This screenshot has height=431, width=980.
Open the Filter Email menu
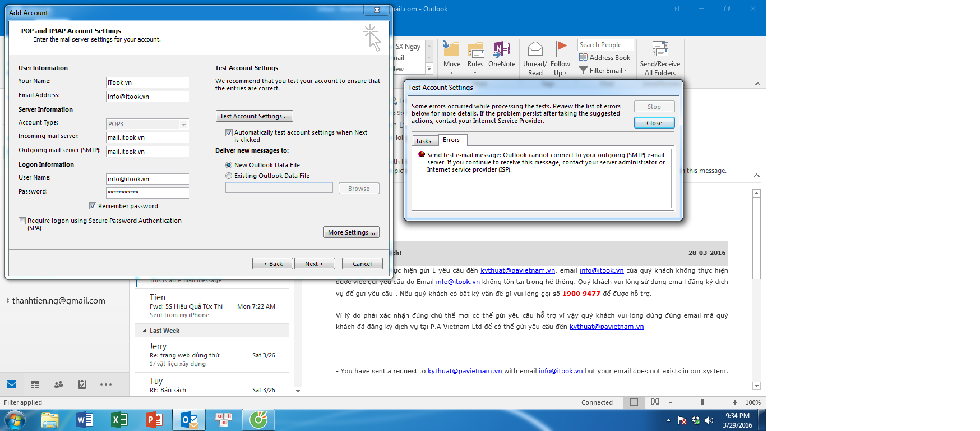603,70
